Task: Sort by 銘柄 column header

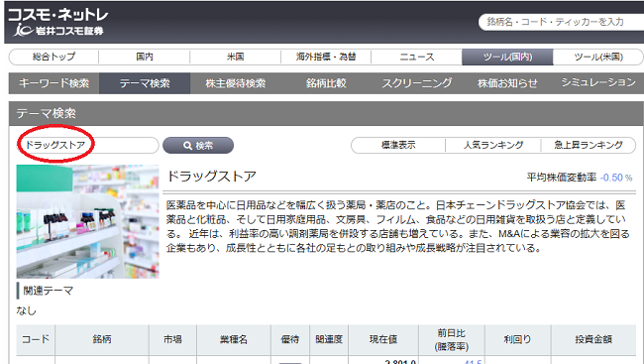Action: pyautogui.click(x=102, y=340)
